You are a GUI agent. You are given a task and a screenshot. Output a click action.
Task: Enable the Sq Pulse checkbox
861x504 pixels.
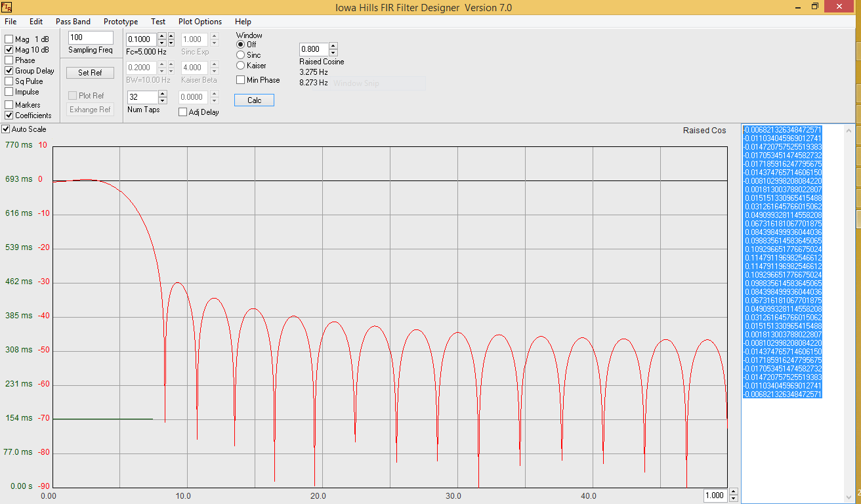pyautogui.click(x=9, y=81)
